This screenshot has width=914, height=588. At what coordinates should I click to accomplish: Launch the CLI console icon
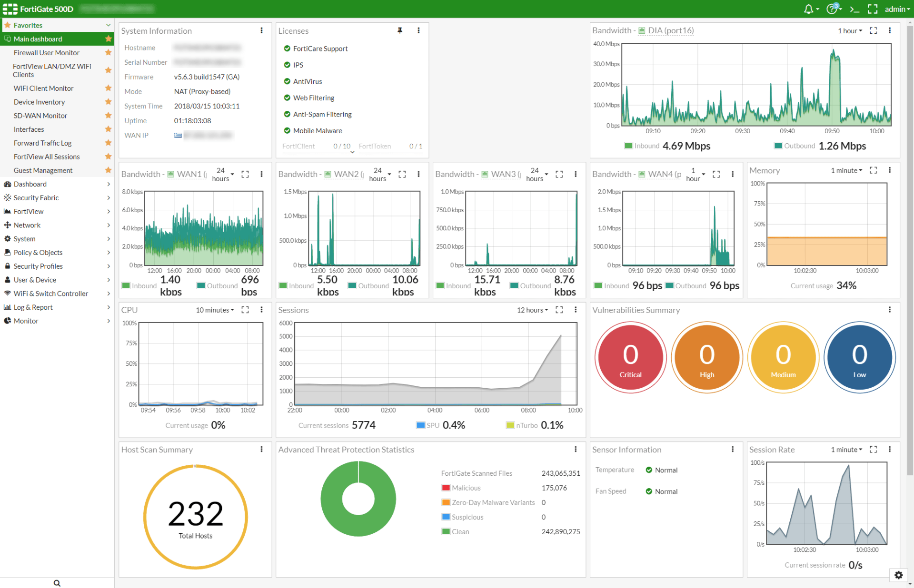point(854,9)
